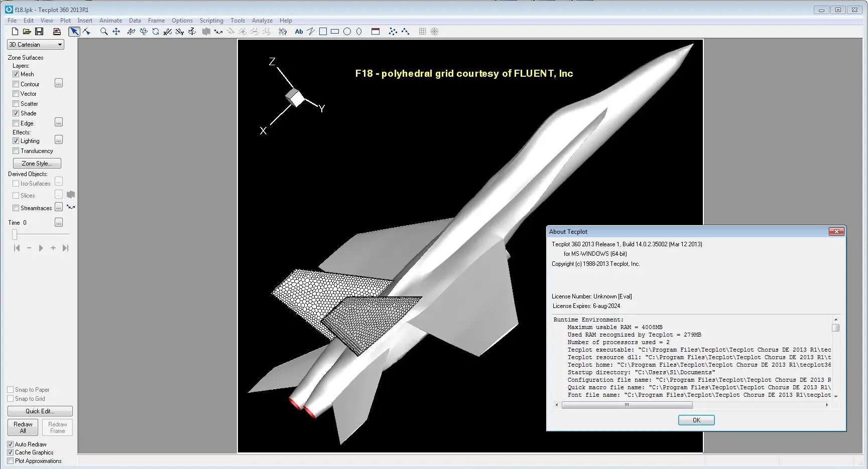Select the polyline drawing tool
Screen dimensions: 868x469
pyautogui.click(x=311, y=31)
